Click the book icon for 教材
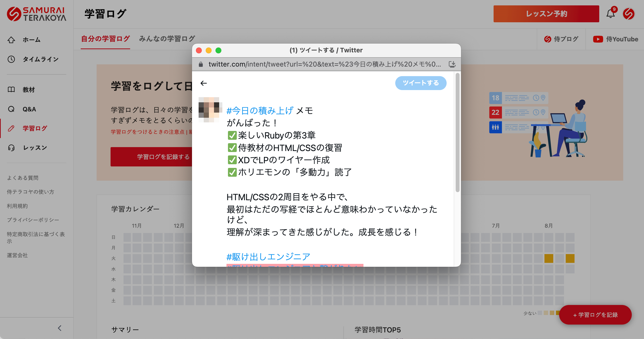Viewport: 644px width, 339px height. point(11,90)
